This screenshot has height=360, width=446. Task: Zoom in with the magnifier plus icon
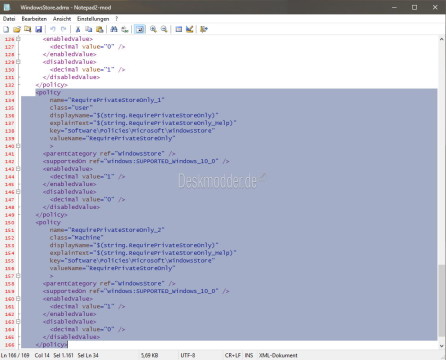(153, 29)
